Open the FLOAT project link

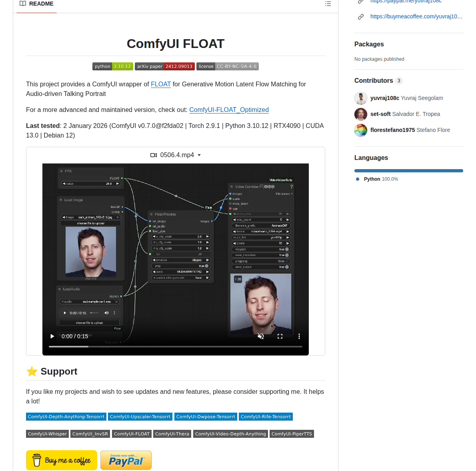[161, 84]
